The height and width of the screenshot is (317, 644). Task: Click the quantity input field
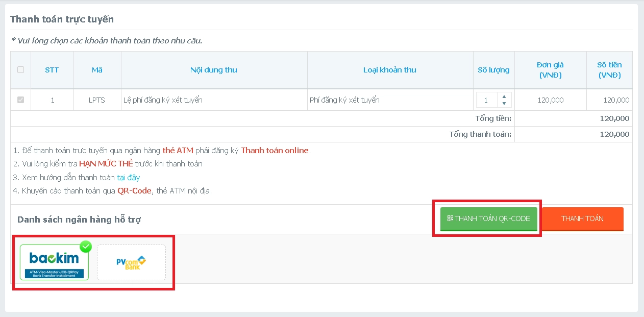[486, 100]
